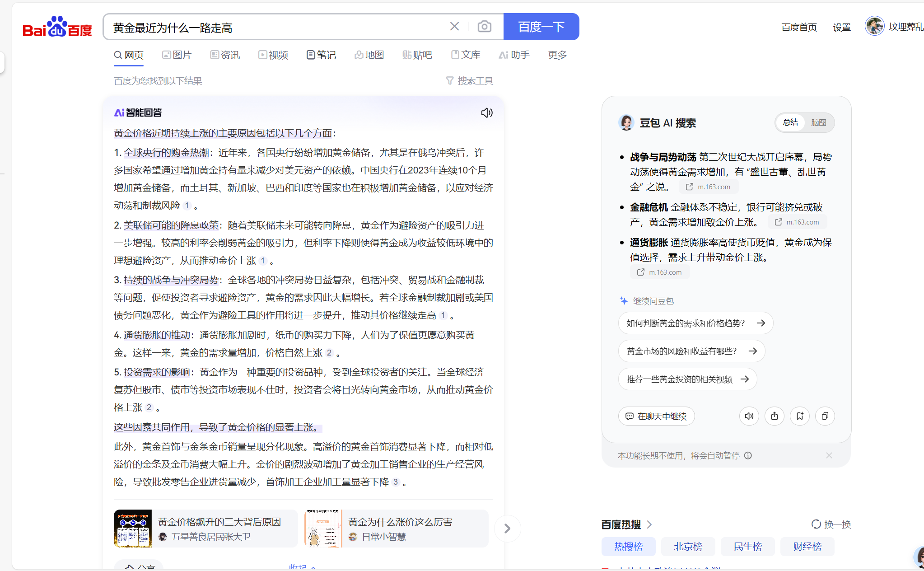Select the 北京榜 hot search tab
Screen dimensions: 924x571
(688, 547)
